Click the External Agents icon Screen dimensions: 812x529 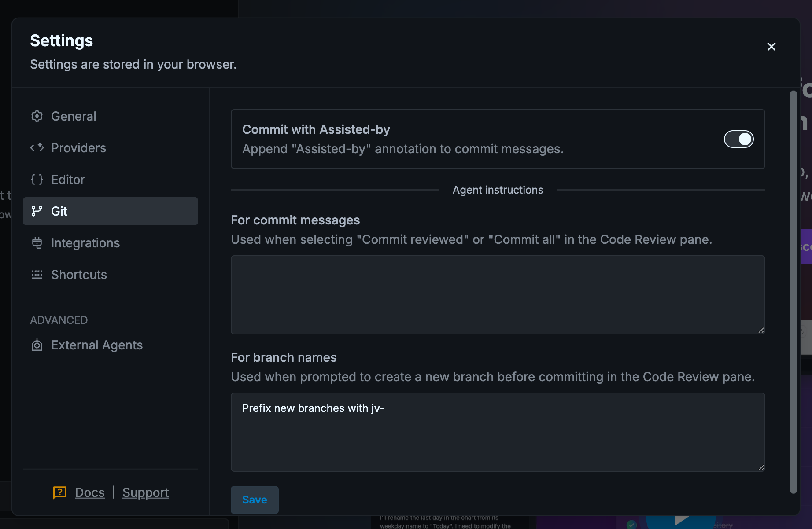point(37,345)
